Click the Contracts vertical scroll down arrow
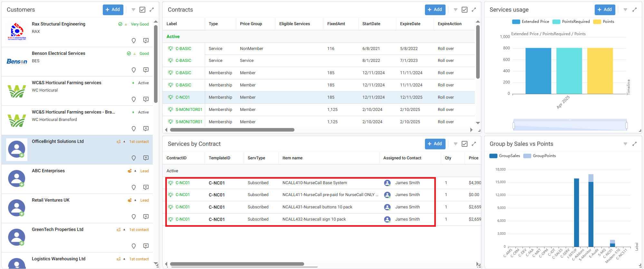The height and width of the screenshot is (269, 644). point(478,123)
